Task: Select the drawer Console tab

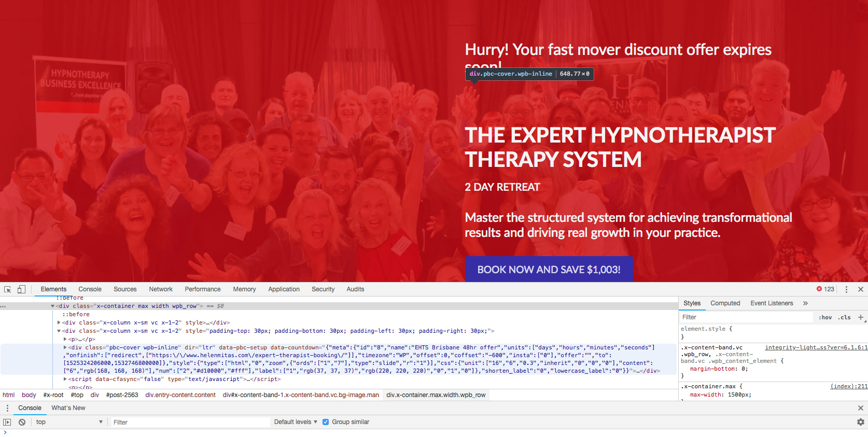Action: click(x=30, y=408)
